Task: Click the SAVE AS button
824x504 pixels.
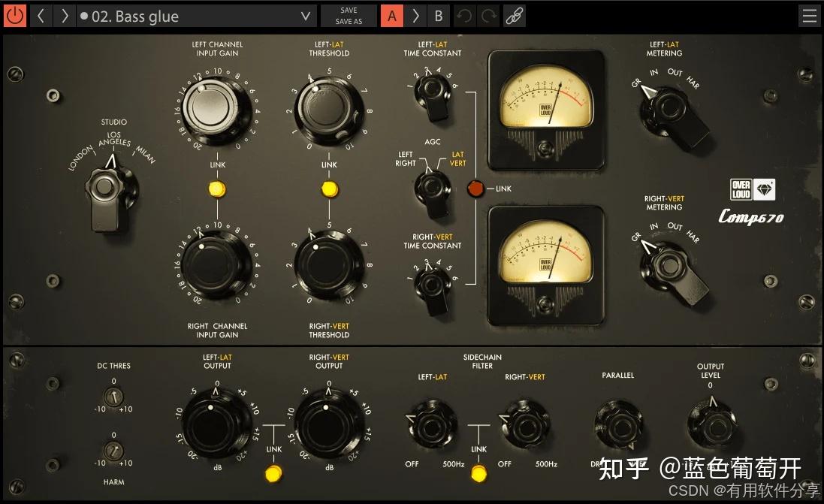Action: click(x=349, y=21)
